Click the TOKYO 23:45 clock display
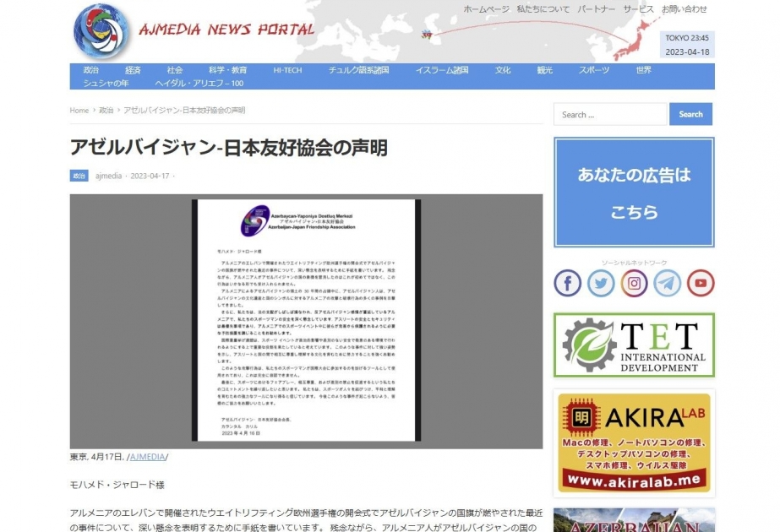 pos(687,38)
